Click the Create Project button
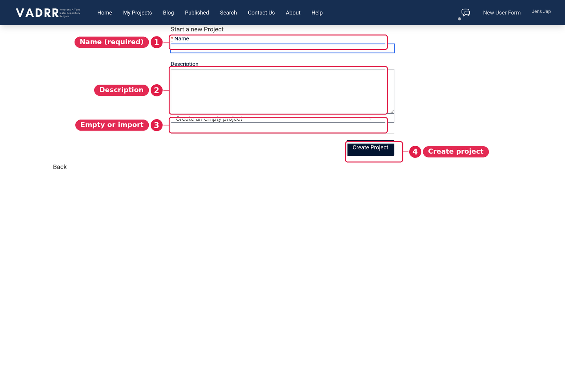The image size is (565, 392). [370, 148]
